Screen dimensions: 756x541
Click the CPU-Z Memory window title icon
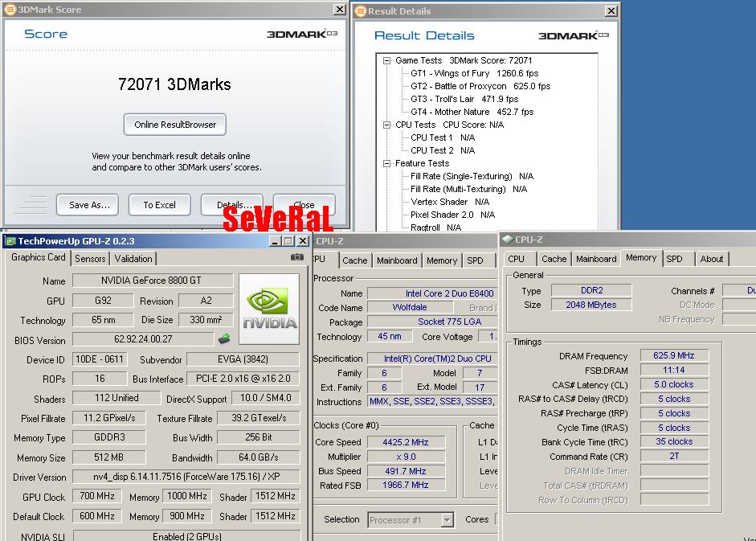click(508, 239)
